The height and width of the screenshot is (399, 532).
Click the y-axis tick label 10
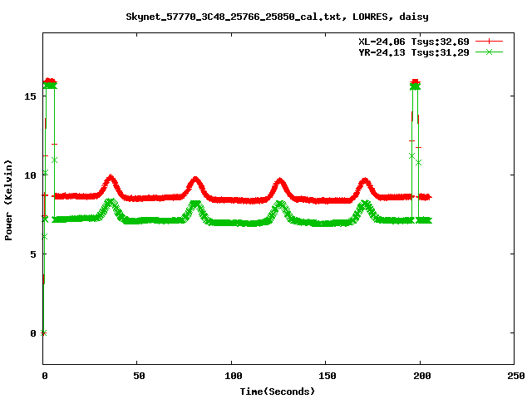[x=30, y=175]
